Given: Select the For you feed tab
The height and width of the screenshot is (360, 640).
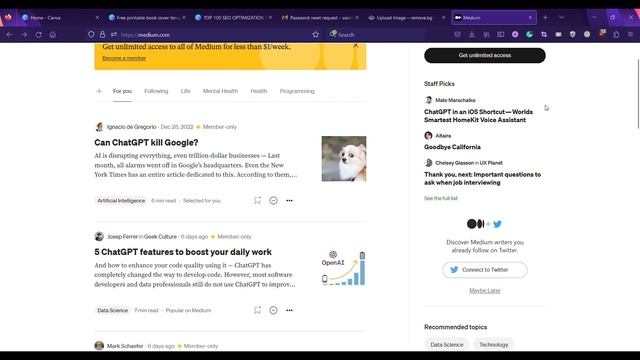Looking at the screenshot, I should (x=122, y=91).
